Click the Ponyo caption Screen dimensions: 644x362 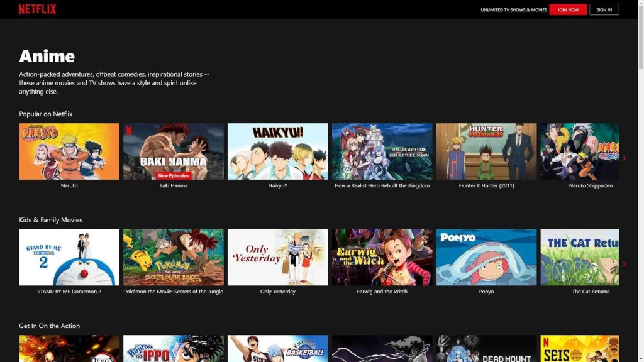tap(486, 292)
